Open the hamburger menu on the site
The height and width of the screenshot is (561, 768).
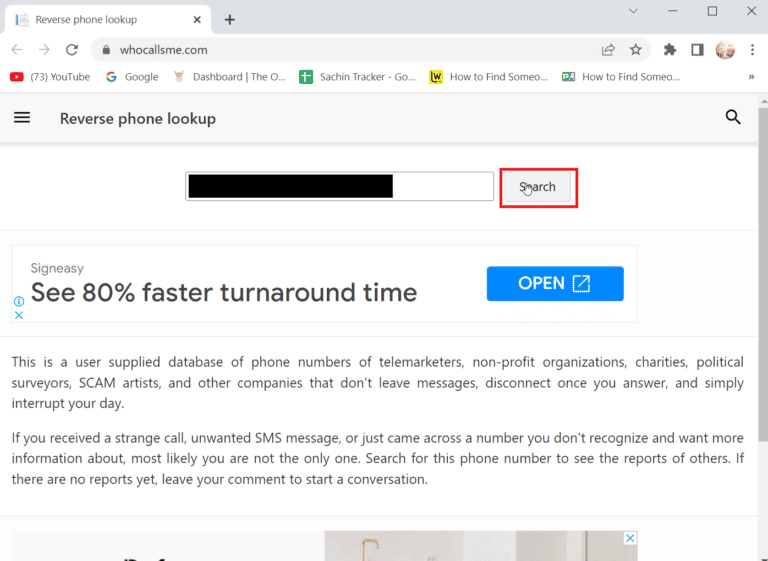click(x=21, y=118)
